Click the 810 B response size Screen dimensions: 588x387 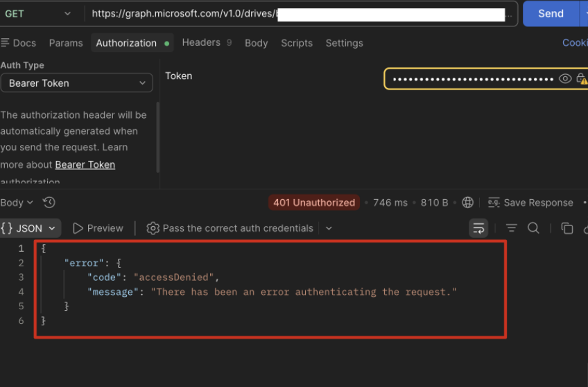pos(434,203)
